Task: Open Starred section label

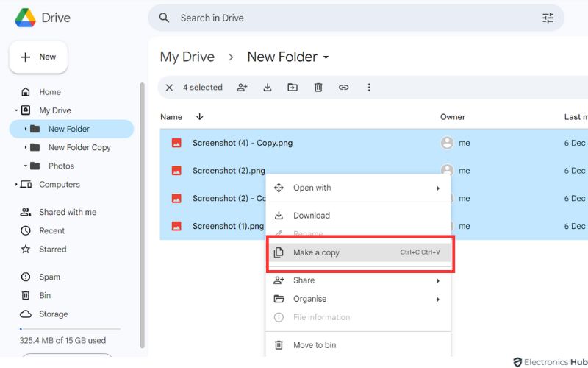Action: [52, 249]
